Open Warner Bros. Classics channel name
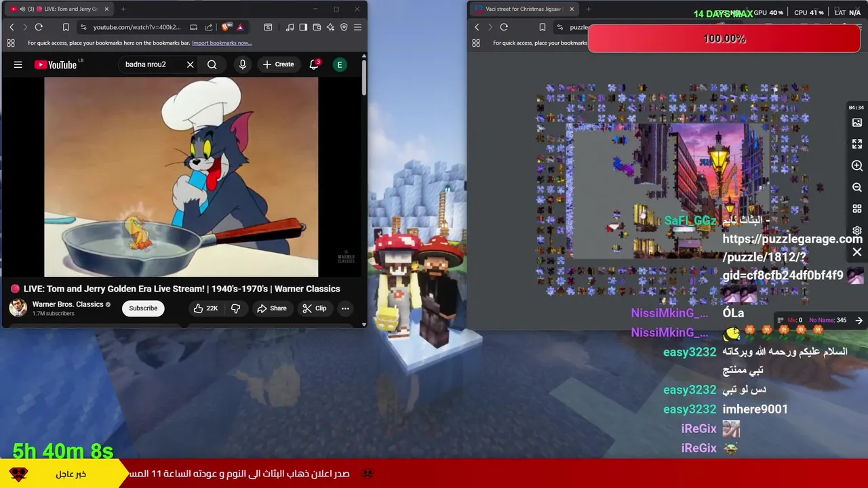The height and width of the screenshot is (488, 868). point(68,304)
